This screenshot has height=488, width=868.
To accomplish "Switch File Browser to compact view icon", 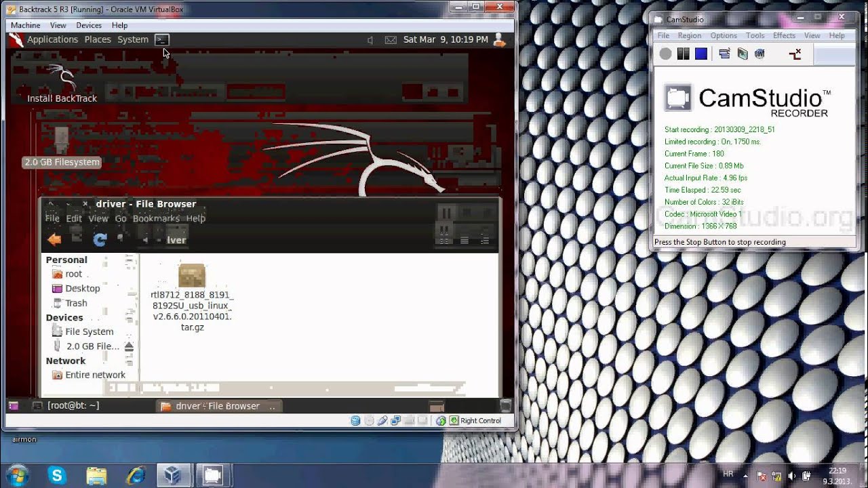I will 484,240.
